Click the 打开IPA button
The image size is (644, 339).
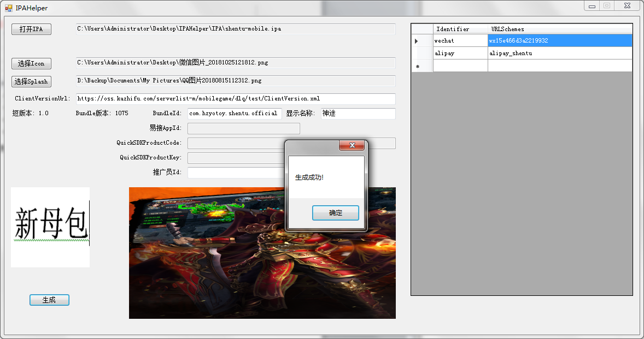point(31,29)
